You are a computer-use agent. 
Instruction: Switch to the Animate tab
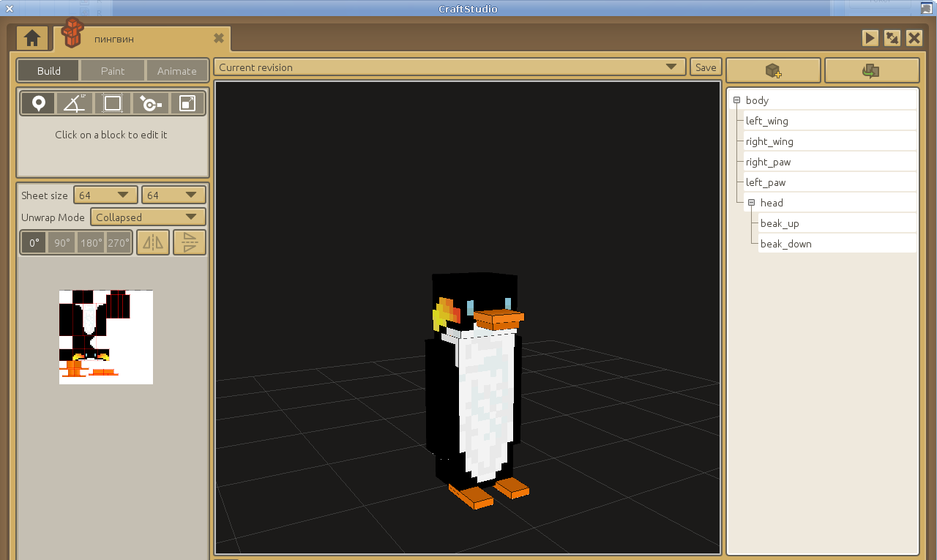(177, 71)
